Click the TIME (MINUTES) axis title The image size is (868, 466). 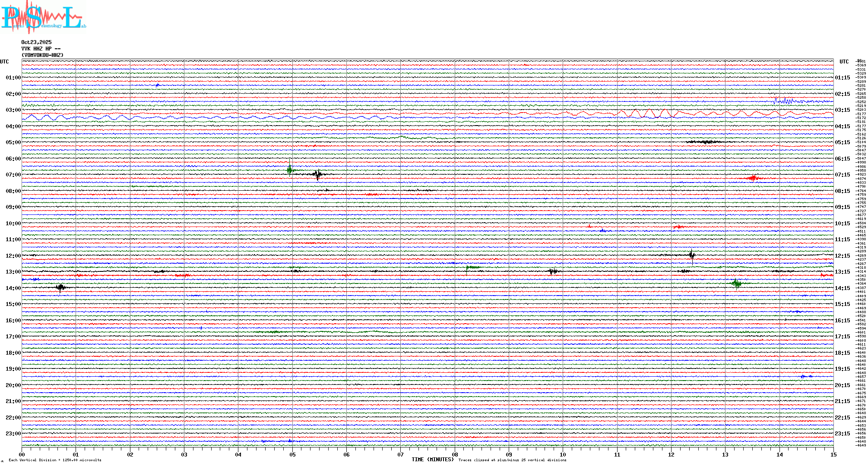432,460
